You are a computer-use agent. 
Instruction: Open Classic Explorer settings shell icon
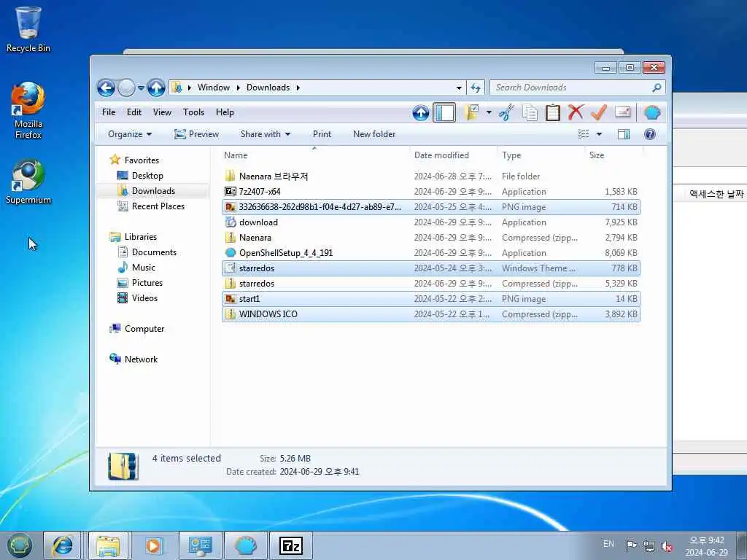652,113
